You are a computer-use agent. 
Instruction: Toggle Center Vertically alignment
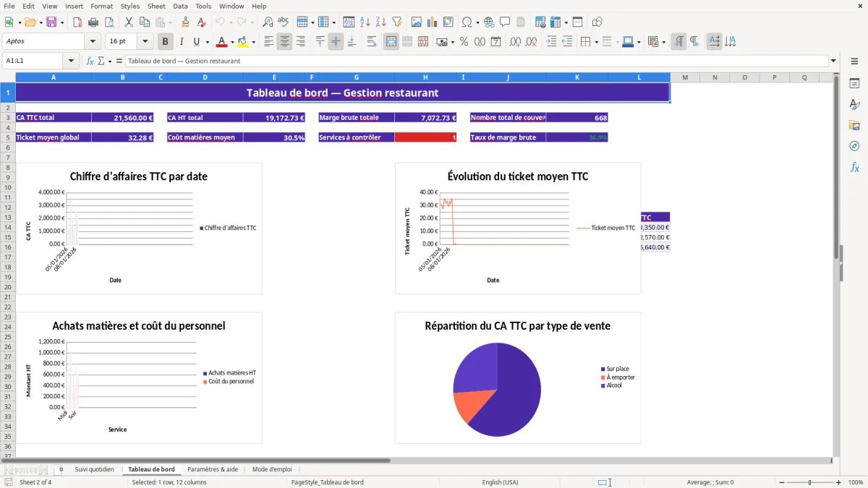(x=336, y=42)
